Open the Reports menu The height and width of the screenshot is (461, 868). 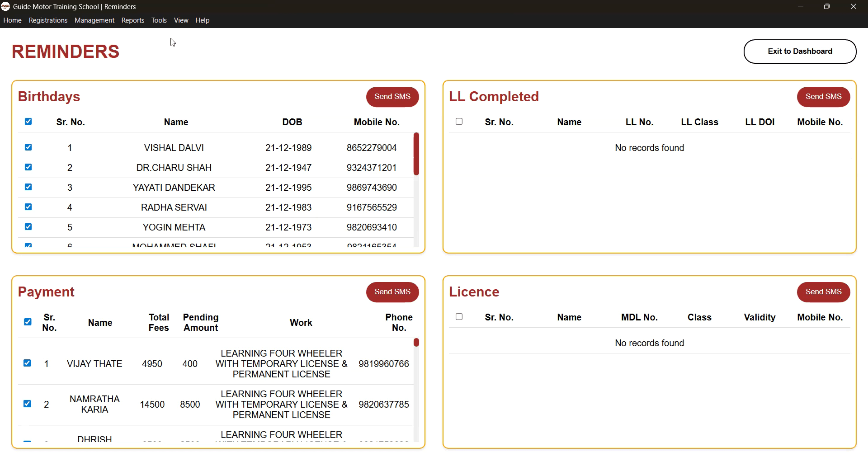[x=132, y=20]
